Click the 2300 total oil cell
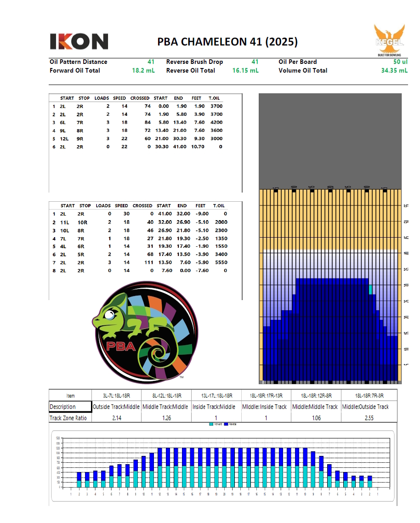 click(221, 231)
